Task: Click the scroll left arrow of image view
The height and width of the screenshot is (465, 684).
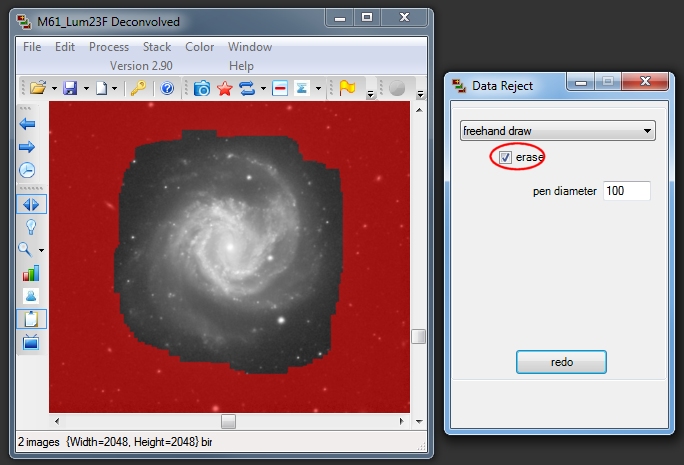Action: 57,421
